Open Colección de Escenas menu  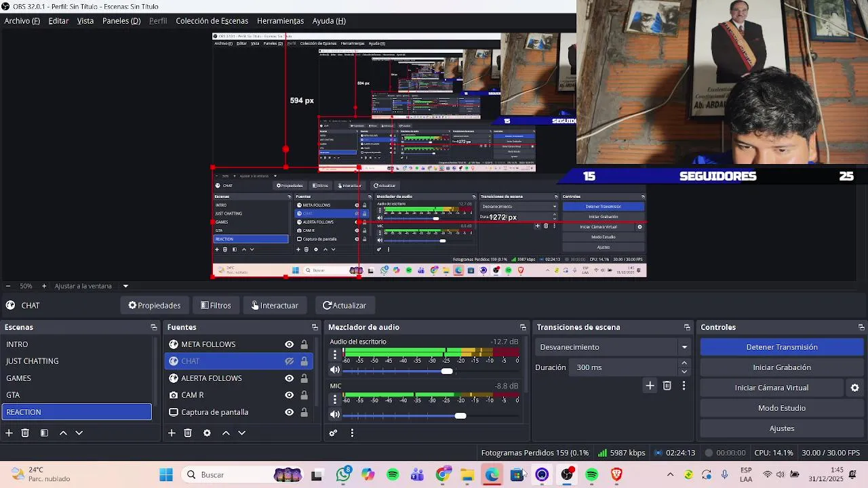click(x=212, y=21)
